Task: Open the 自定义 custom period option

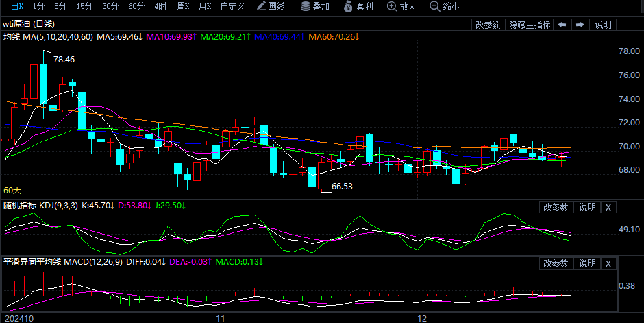Action: [232, 7]
